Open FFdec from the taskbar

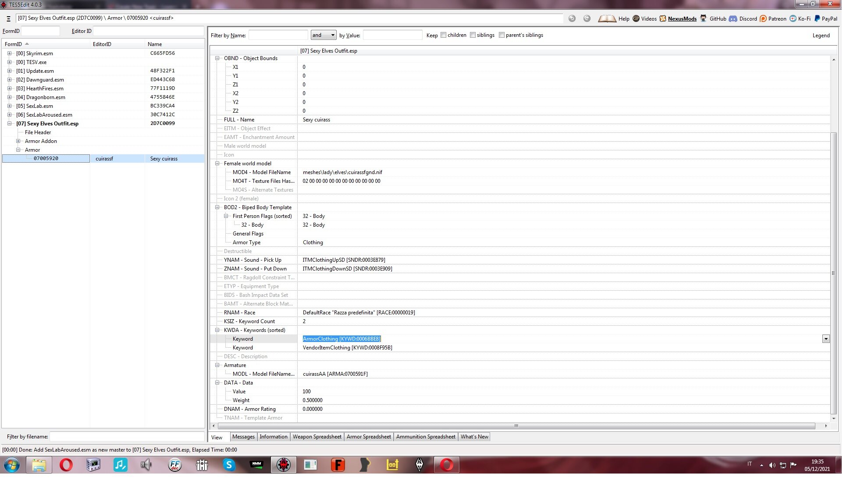174,465
